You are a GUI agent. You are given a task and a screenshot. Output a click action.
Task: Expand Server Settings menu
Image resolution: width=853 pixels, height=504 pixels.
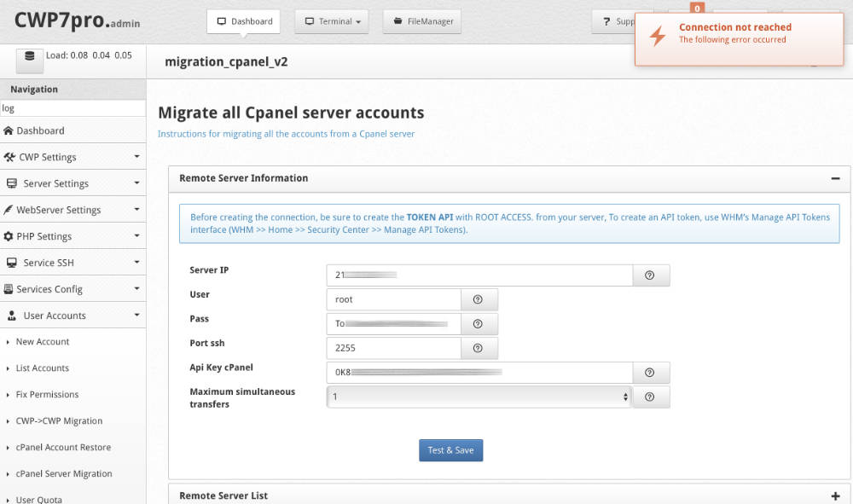[x=73, y=183]
